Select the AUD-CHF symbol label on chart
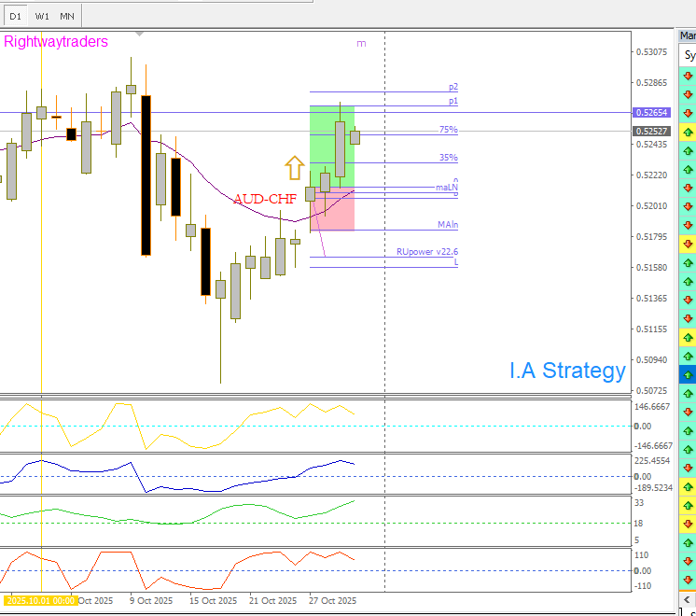Viewport: 696px width, 616px height. tap(265, 199)
